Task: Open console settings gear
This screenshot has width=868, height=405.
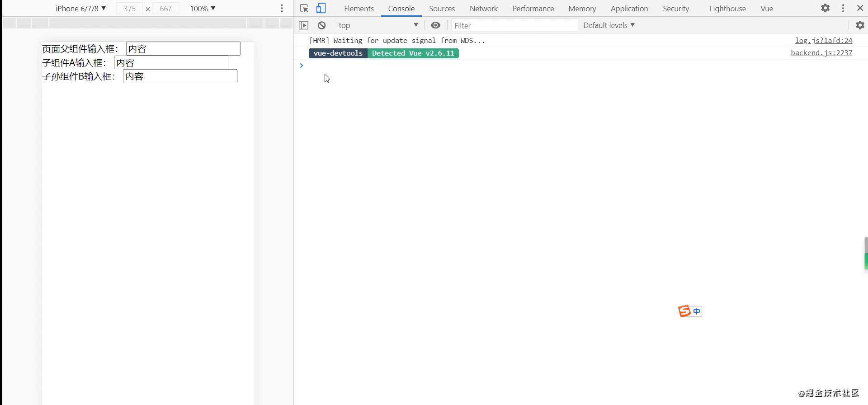Action: coord(860,25)
